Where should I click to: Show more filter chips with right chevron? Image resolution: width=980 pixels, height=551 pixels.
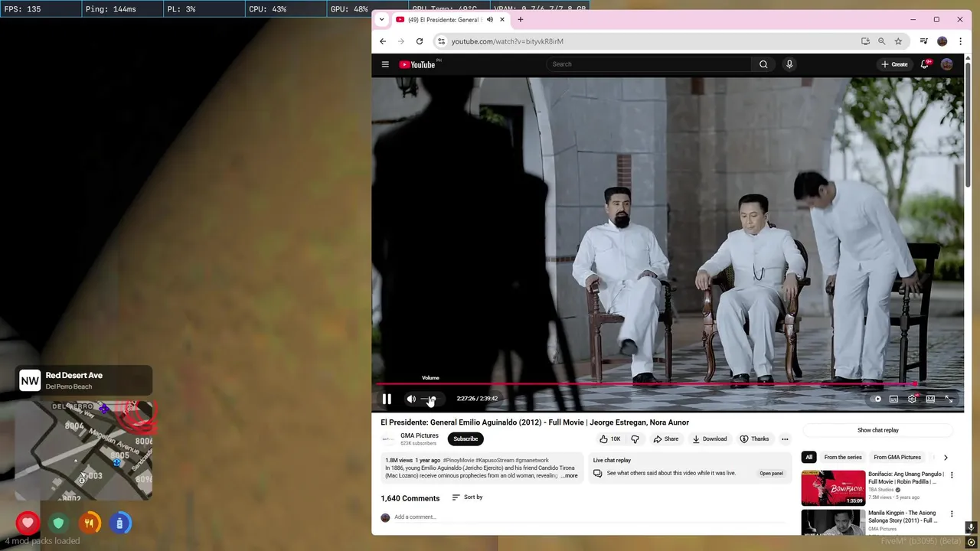click(946, 458)
